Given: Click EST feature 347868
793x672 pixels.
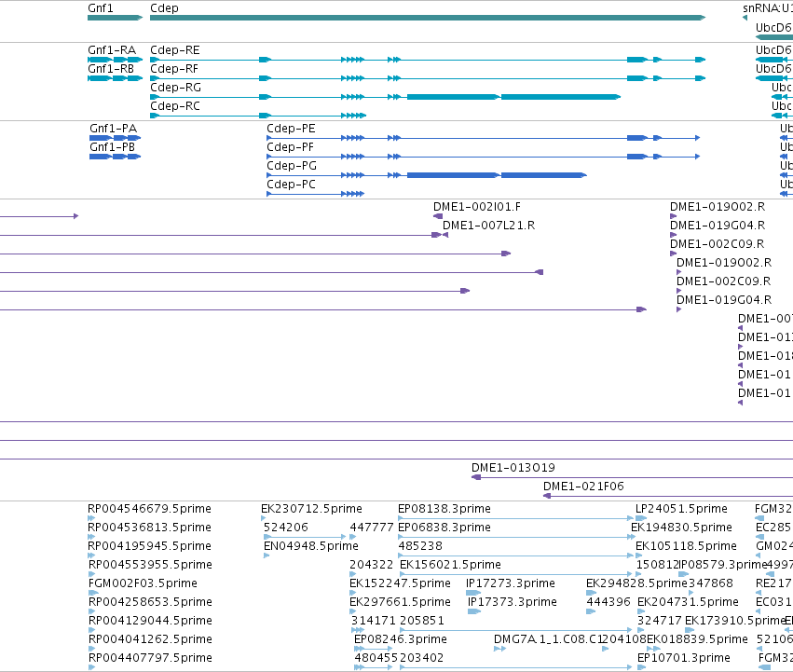Looking at the screenshot, I should (711, 583).
